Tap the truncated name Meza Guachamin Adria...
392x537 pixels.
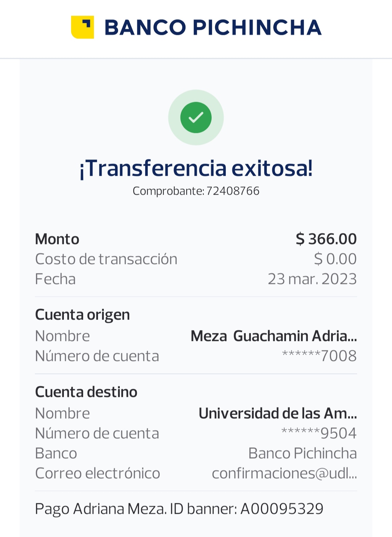click(274, 336)
